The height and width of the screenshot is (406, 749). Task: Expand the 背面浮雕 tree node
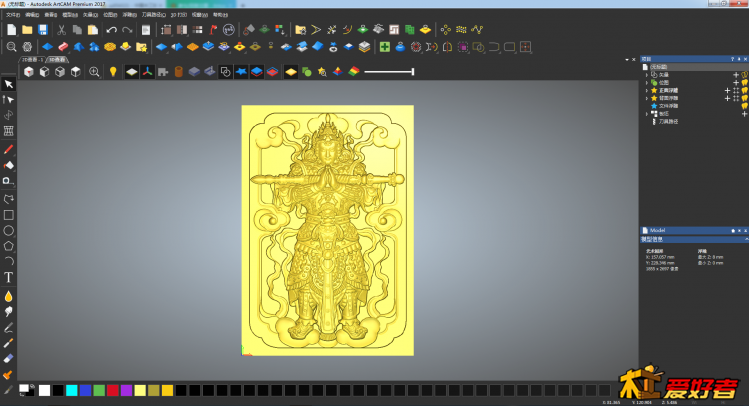(x=647, y=98)
